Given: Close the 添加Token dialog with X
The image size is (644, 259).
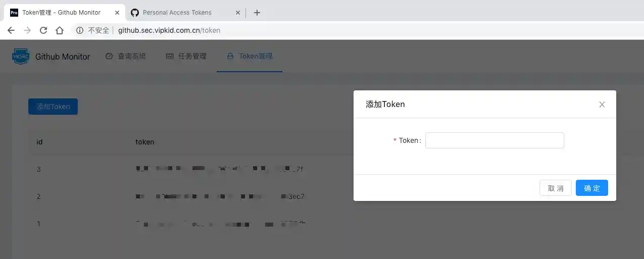Looking at the screenshot, I should point(602,105).
